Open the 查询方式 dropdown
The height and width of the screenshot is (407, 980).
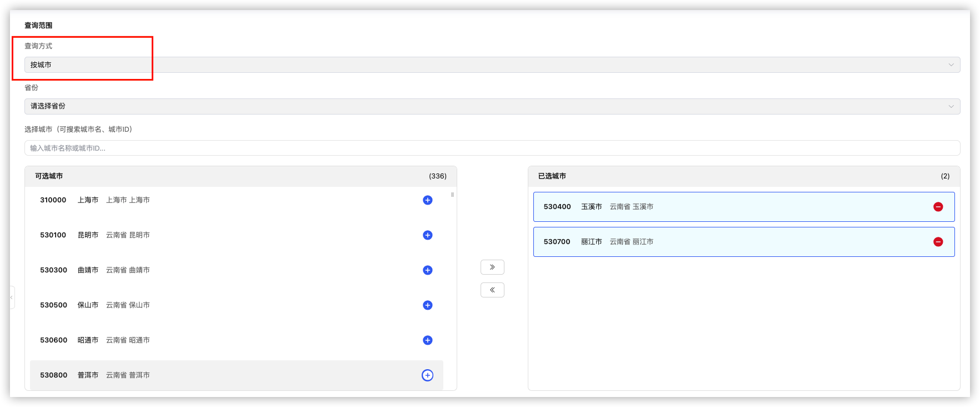click(x=489, y=65)
